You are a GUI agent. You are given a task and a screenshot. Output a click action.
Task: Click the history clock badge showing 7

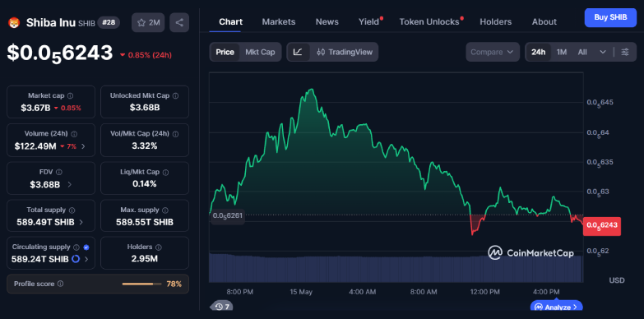[221, 307]
